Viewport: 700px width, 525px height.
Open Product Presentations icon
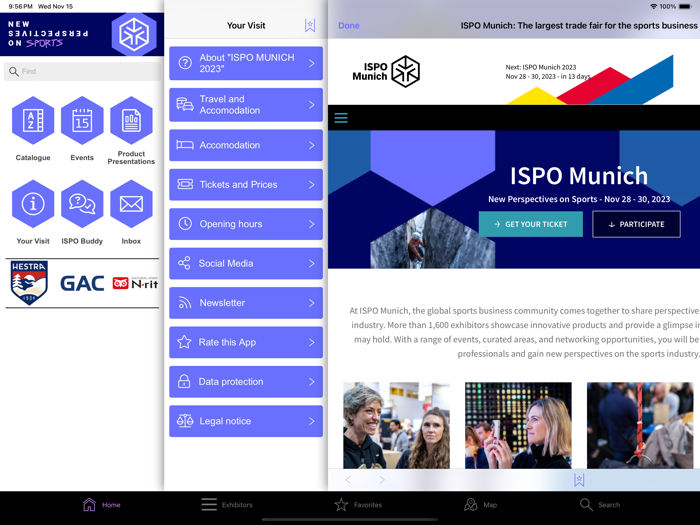point(131,121)
